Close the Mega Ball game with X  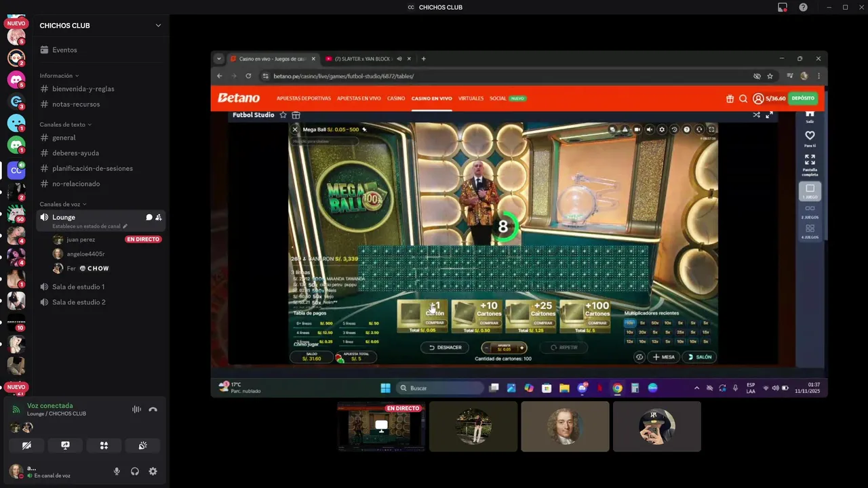[295, 129]
